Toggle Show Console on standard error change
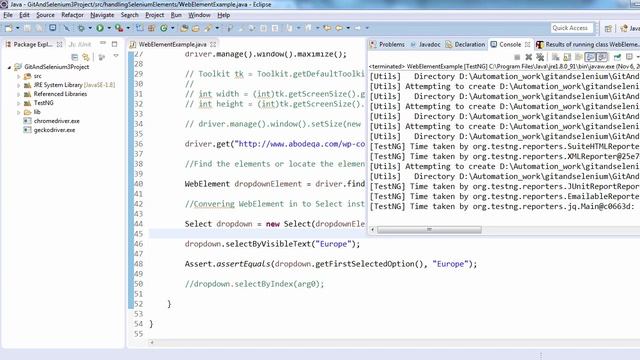 point(602,57)
